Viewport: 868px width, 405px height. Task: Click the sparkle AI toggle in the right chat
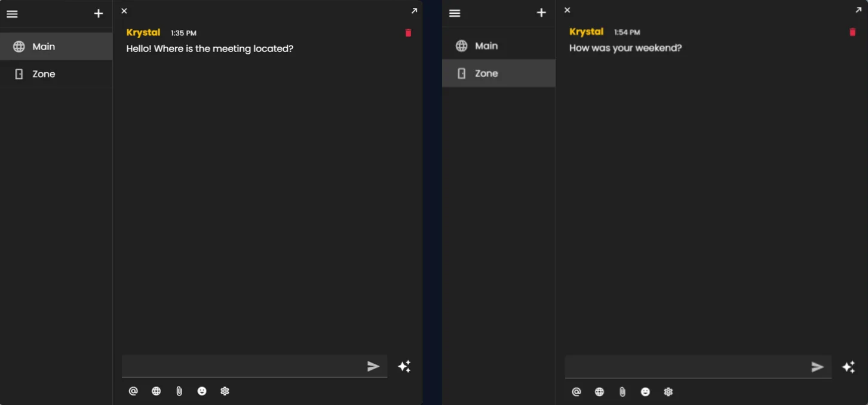point(848,366)
